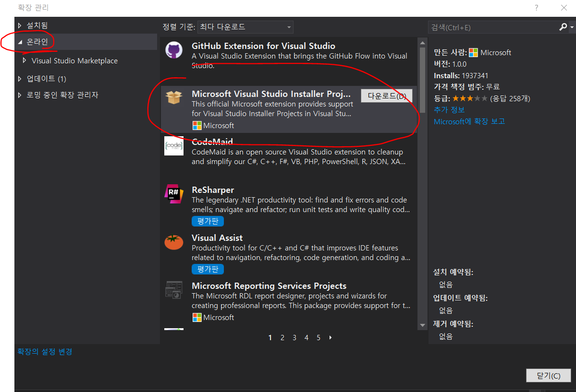Click the 다운로드(D) download button
The width and height of the screenshot is (576, 392).
(386, 96)
